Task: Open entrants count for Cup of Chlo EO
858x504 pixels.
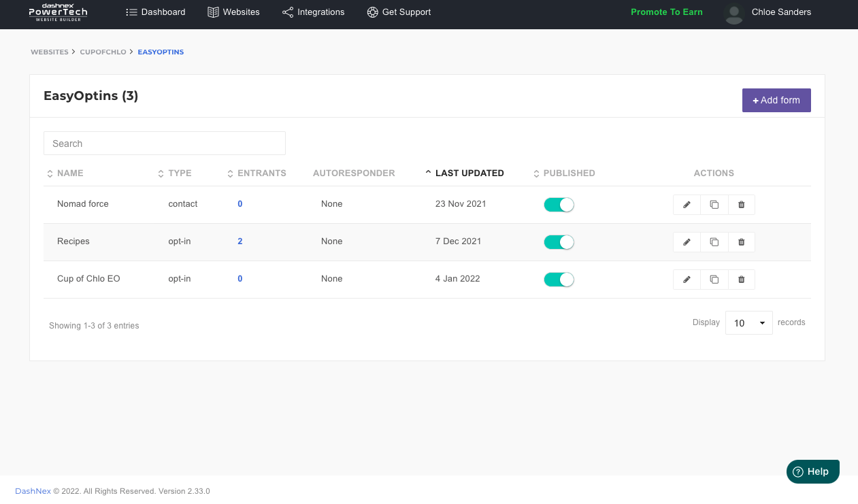Action: coord(240,279)
